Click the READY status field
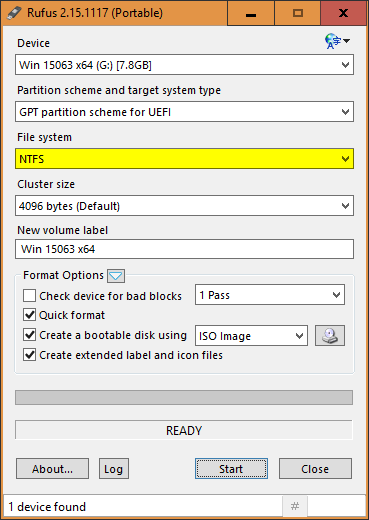 pyautogui.click(x=184, y=430)
